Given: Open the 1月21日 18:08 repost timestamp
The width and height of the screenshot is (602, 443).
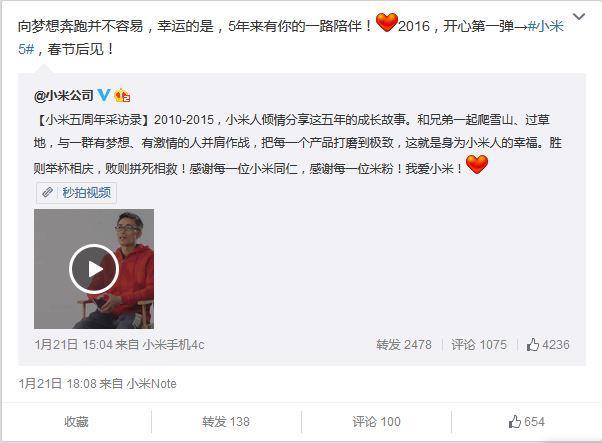Looking at the screenshot, I should tap(58, 383).
